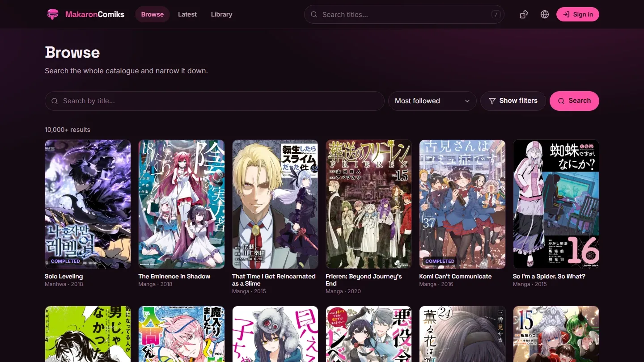Open a random title with the dice icon

524,14
